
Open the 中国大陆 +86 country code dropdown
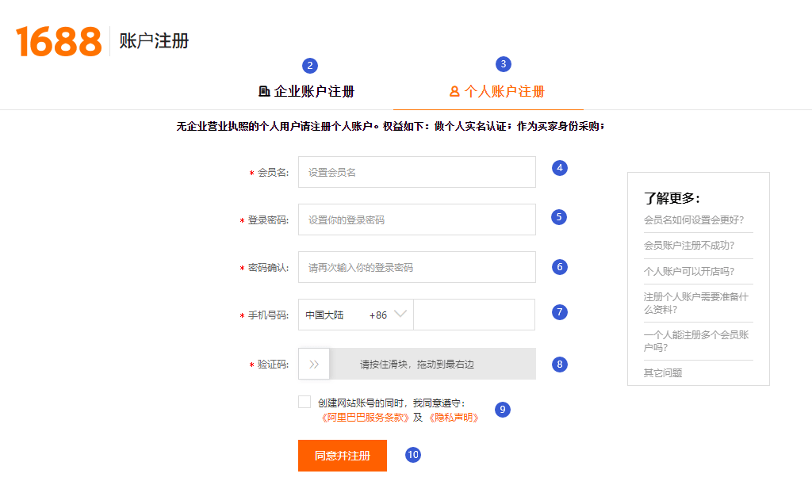pyautogui.click(x=354, y=314)
